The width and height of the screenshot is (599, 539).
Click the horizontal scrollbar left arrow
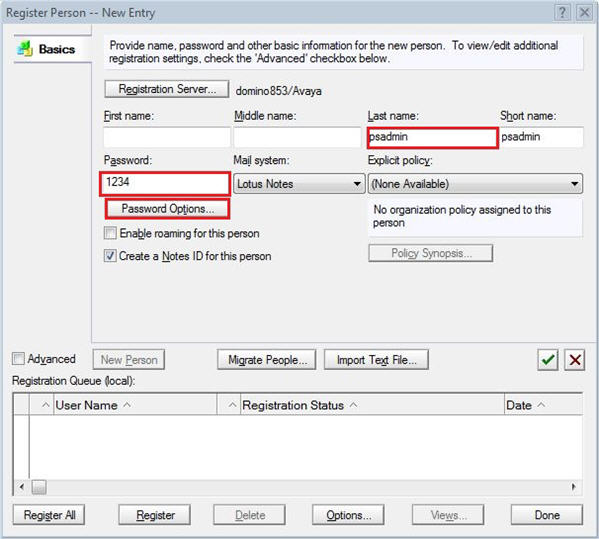[22, 487]
